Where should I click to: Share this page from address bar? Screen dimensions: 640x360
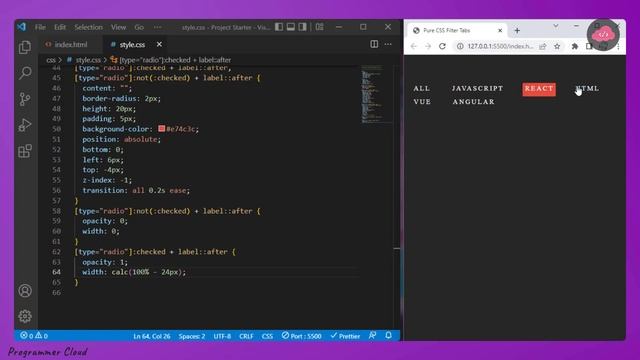point(542,47)
